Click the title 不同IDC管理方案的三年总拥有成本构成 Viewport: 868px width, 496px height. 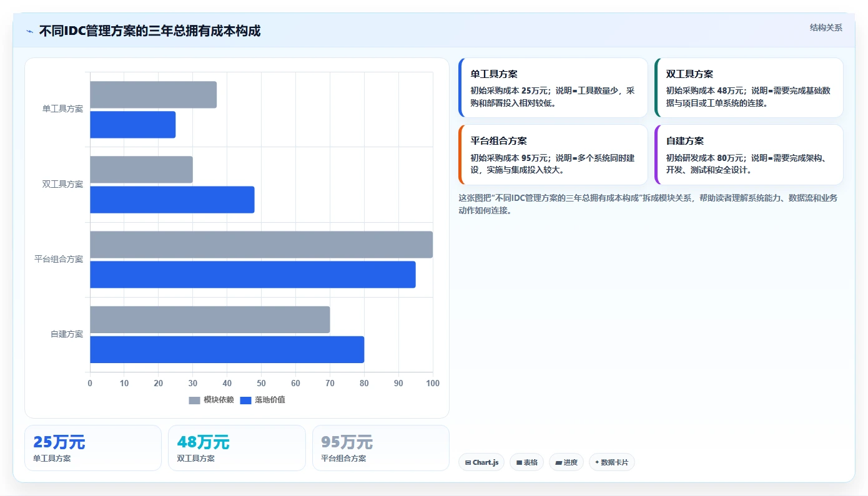click(150, 31)
